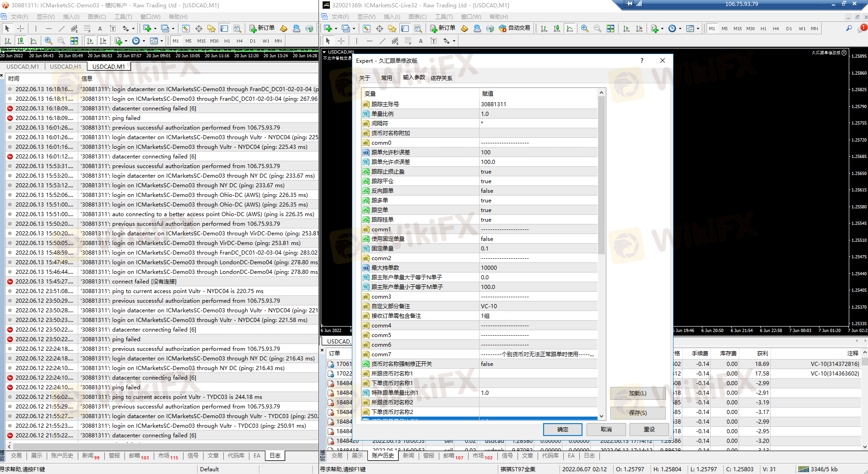Select the 'connect failed [没有连接]' log row
This screenshot has width=868, height=474.
click(x=162, y=281)
